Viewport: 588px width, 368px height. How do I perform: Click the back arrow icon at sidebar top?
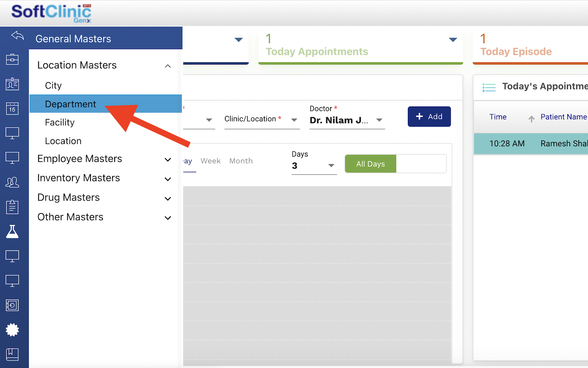(x=17, y=36)
